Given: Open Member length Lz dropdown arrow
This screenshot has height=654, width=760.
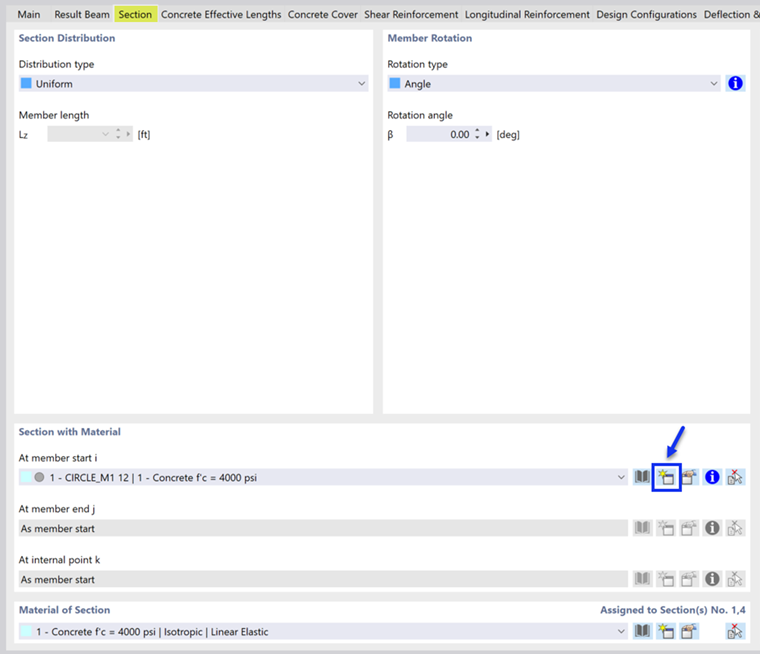Looking at the screenshot, I should point(105,134).
